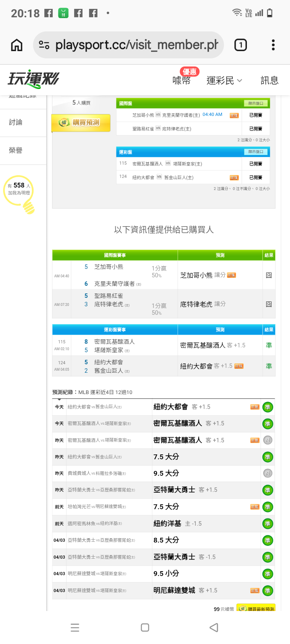This screenshot has height=644, width=290.
Task: Click the green 準 icon on 昨天 7.5 大分 row
Action: coord(267,457)
